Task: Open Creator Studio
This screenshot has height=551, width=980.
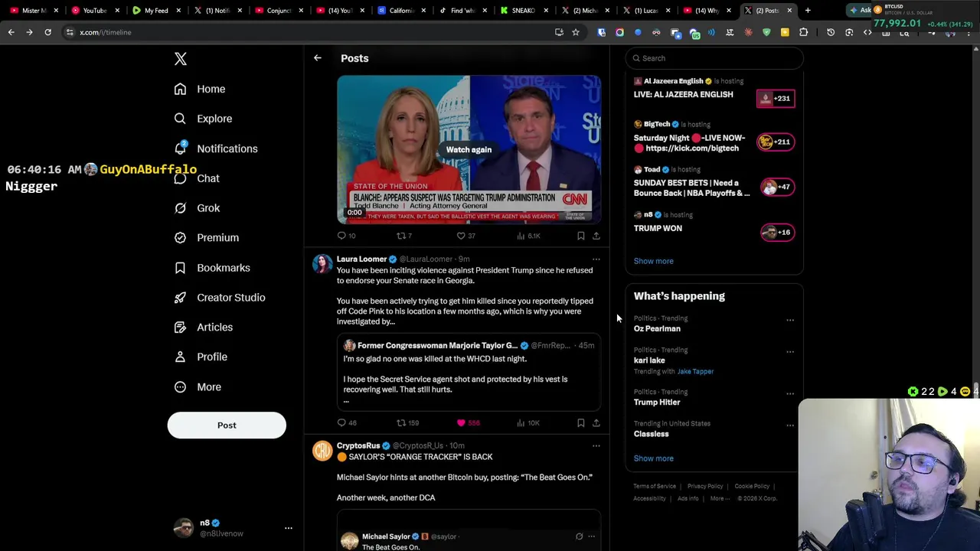Action: pyautogui.click(x=219, y=298)
